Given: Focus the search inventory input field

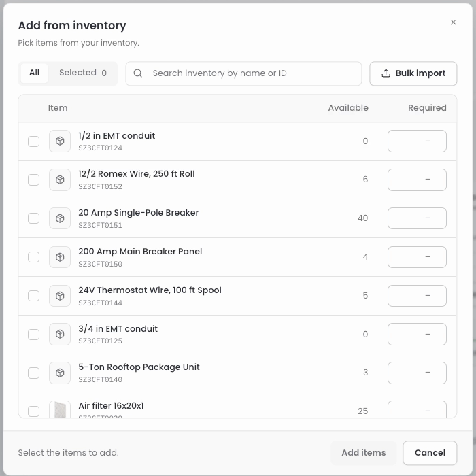Looking at the screenshot, I should [x=243, y=73].
